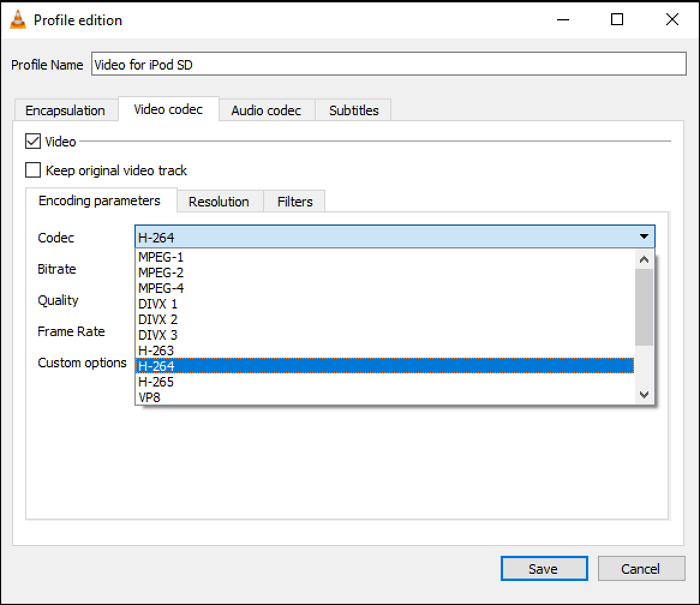The width and height of the screenshot is (700, 605).
Task: Click the Save button
Action: coord(543,569)
